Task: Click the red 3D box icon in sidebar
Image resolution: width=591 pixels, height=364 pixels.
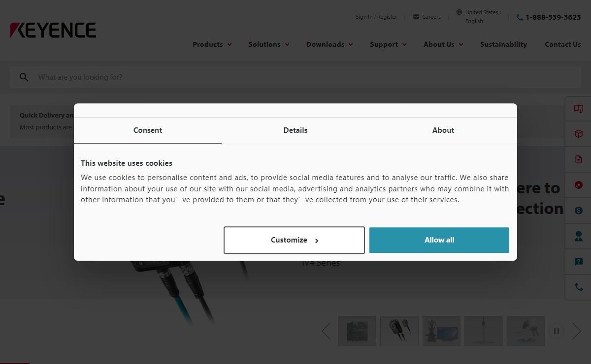Action: click(x=579, y=134)
